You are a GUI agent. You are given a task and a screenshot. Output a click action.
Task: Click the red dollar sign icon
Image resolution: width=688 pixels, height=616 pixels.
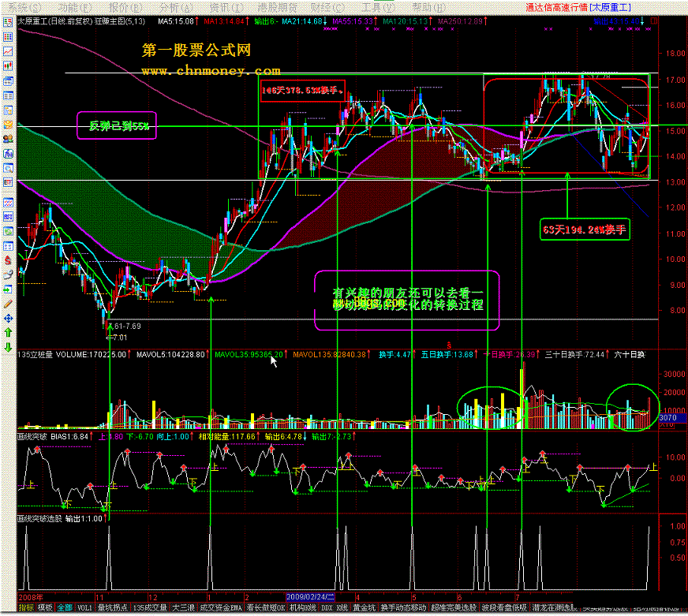tap(8, 260)
